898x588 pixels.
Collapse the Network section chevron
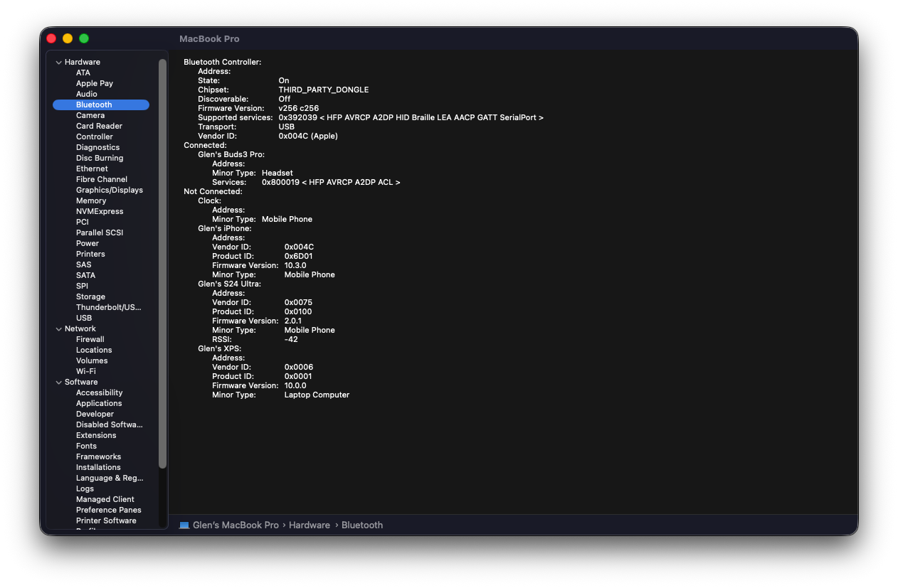click(x=58, y=329)
